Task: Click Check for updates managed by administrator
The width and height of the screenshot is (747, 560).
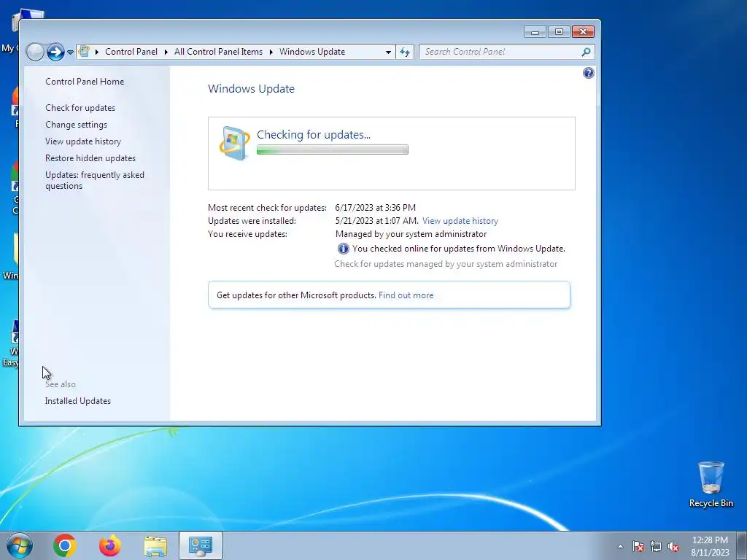Action: 446,264
